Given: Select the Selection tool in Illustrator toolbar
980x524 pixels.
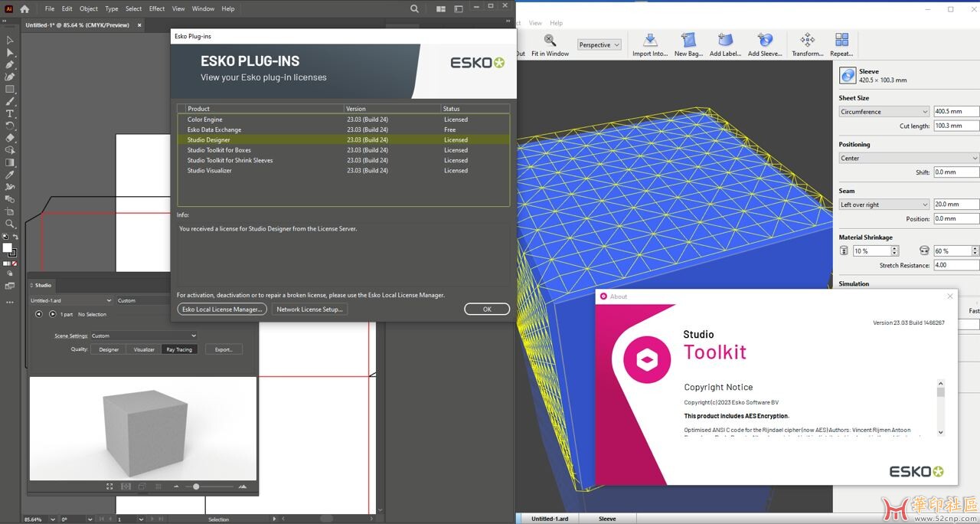Looking at the screenshot, I should coord(10,40).
